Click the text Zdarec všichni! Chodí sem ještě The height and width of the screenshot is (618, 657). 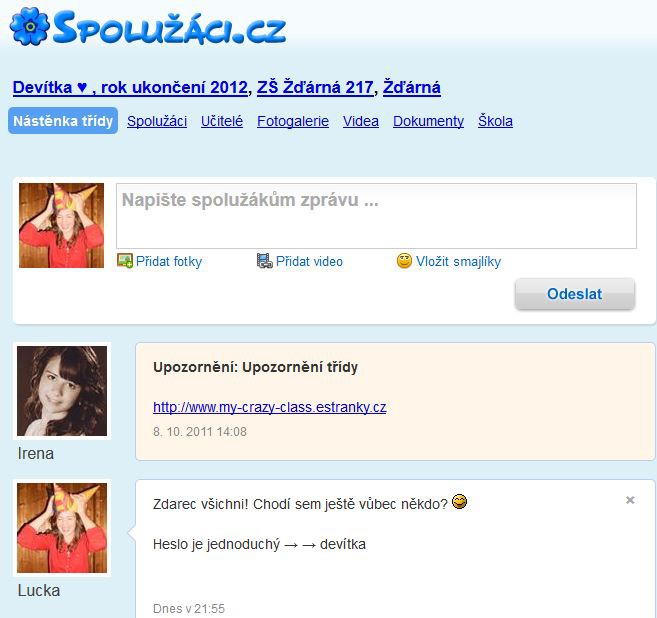(300, 504)
